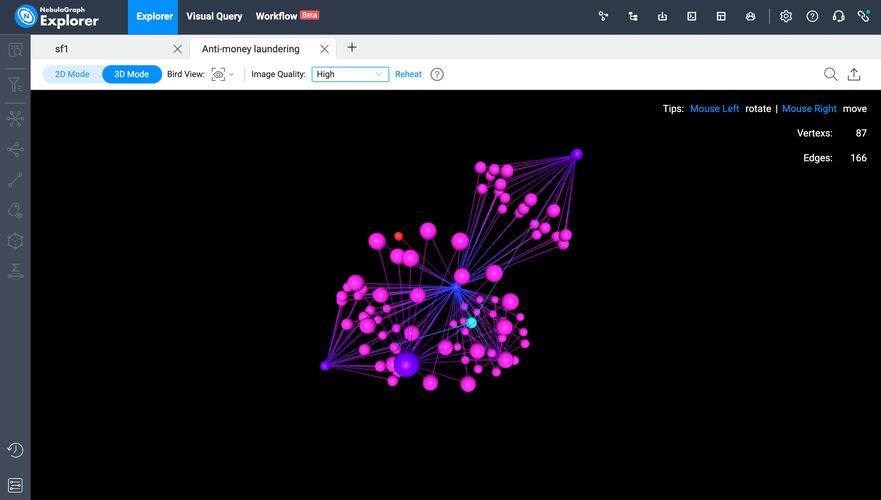Click the large purple vertex at bottom
The image size is (881, 500).
click(406, 364)
